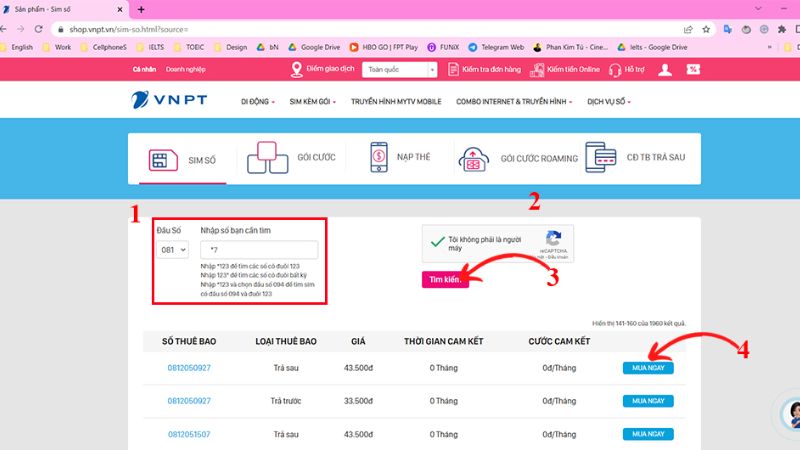
Task: Toggle the reCAPTCHA not-a-robot checkbox
Action: pyautogui.click(x=437, y=242)
